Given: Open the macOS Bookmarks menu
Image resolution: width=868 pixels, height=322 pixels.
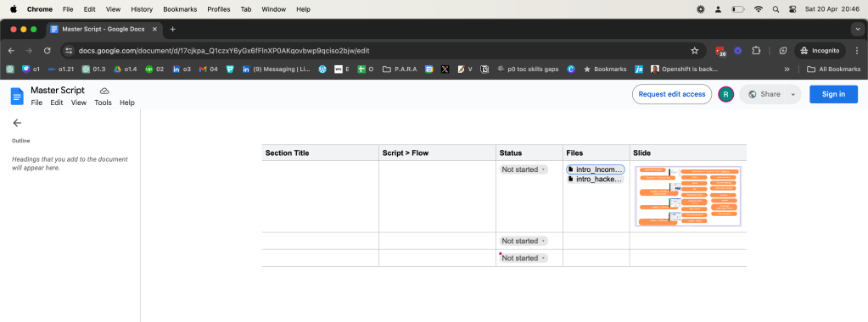Looking at the screenshot, I should [180, 9].
